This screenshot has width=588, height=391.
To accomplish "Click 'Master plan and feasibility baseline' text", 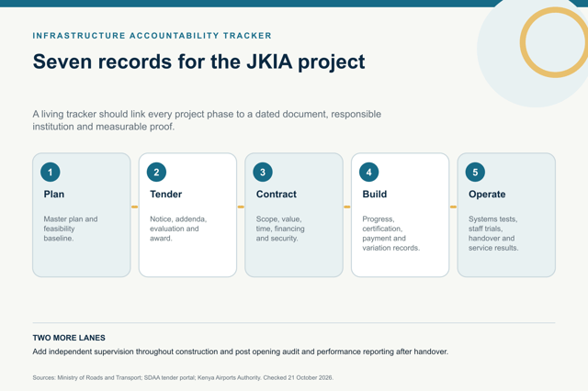I will (71, 229).
